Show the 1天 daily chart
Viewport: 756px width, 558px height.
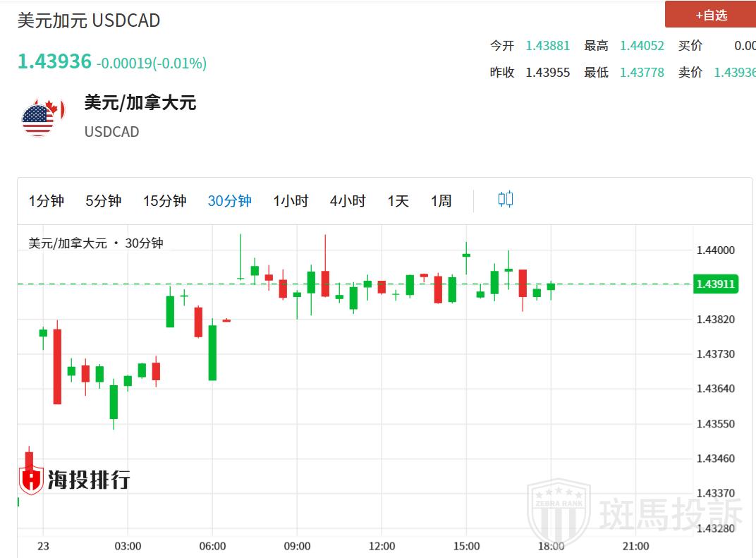[398, 201]
